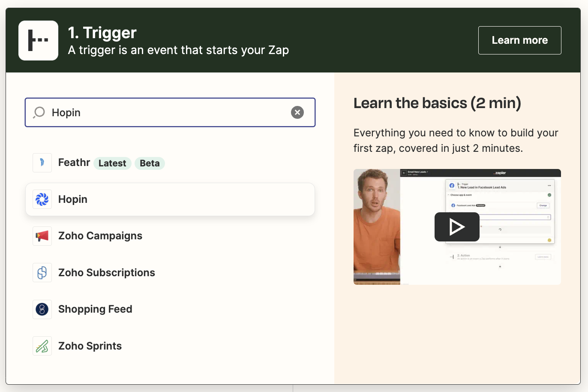Click the Hopin app icon
The width and height of the screenshot is (588, 392).
coord(42,199)
